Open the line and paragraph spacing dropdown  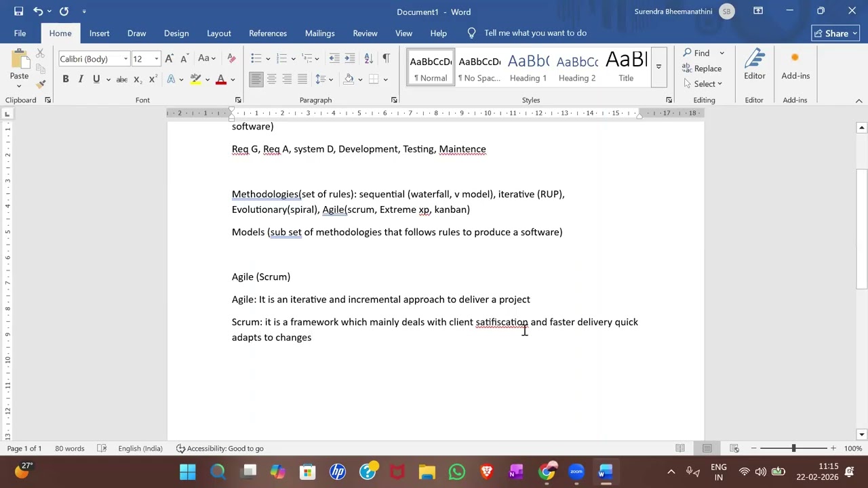point(324,79)
